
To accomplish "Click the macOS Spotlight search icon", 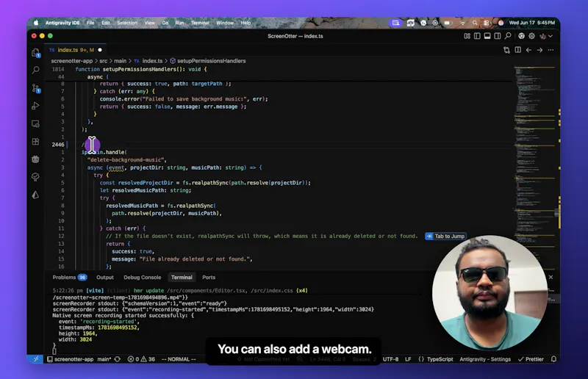I will click(475, 23).
